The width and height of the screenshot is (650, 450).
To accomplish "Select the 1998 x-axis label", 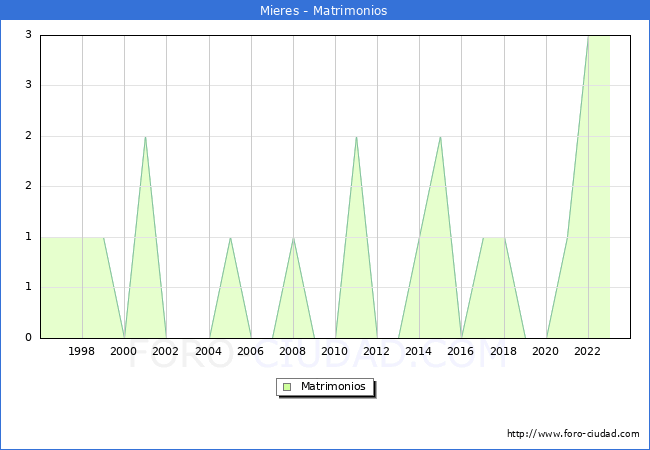I will pyautogui.click(x=81, y=351).
